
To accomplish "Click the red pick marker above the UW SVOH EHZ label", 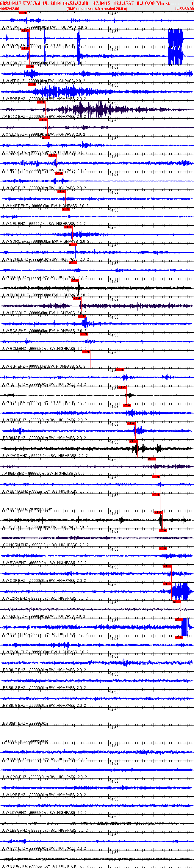I will [x=179, y=638].
